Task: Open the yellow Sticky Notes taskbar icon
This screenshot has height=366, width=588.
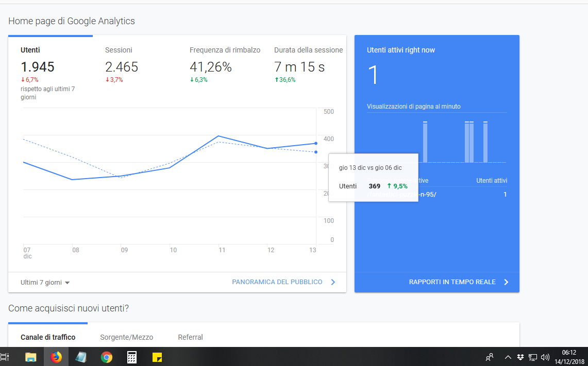Action: coord(157,357)
